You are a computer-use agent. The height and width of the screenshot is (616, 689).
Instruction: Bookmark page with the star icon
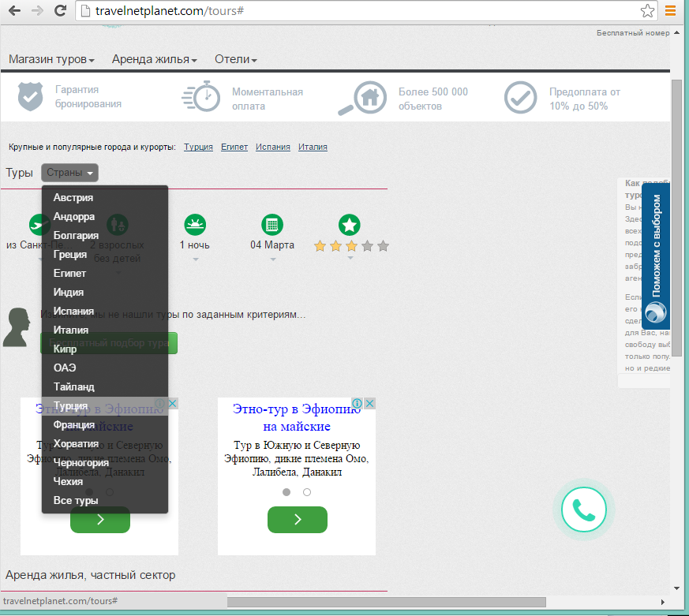pyautogui.click(x=647, y=11)
